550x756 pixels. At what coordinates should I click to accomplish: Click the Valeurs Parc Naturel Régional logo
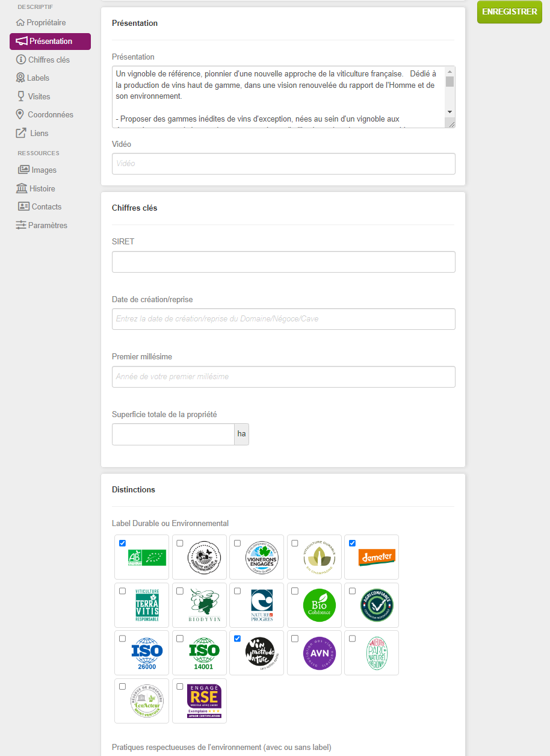tap(377, 654)
